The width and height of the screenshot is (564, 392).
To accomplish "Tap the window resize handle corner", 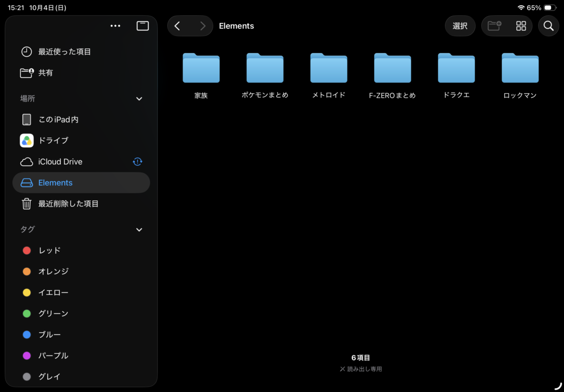I will tap(558, 386).
